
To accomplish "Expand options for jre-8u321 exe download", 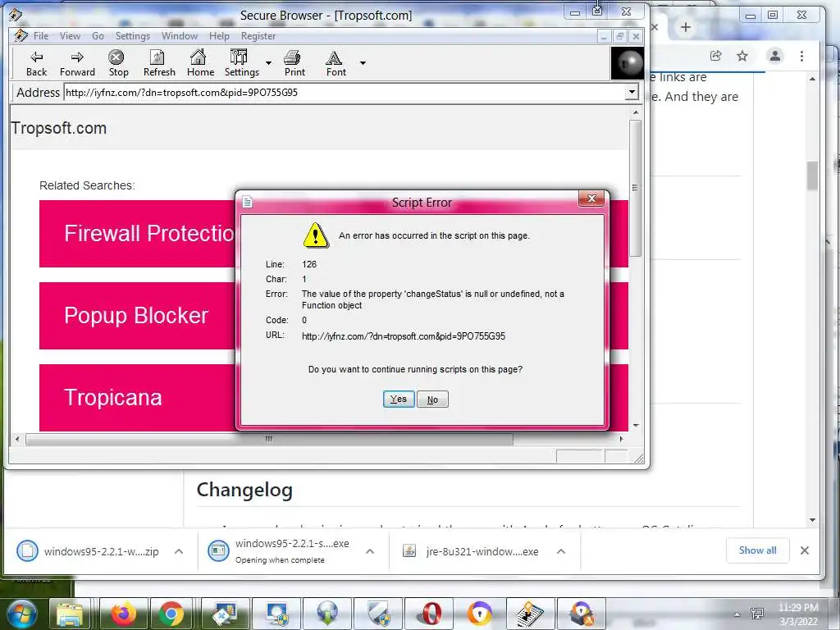I will [x=561, y=551].
